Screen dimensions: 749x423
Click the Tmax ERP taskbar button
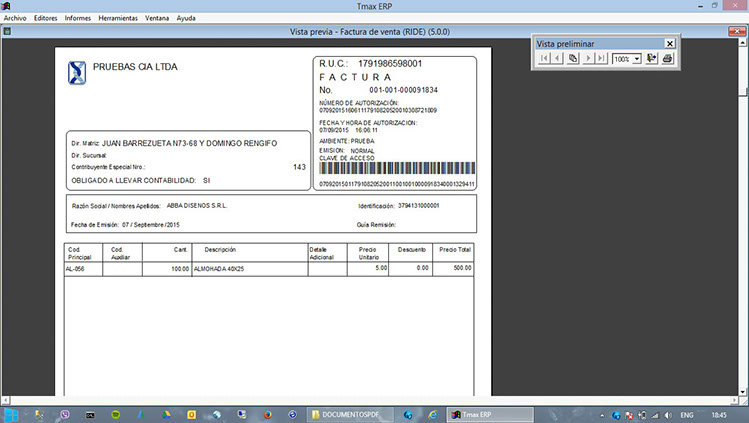475,414
